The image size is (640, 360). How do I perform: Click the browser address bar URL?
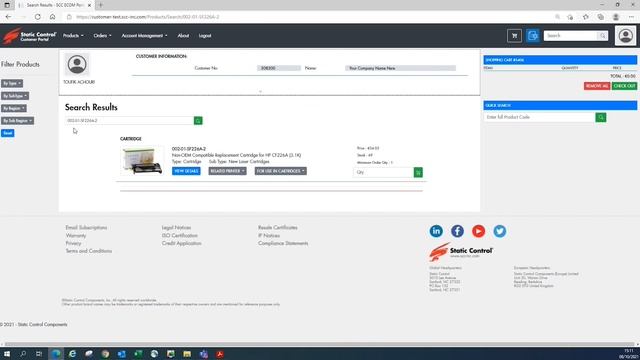click(148, 17)
